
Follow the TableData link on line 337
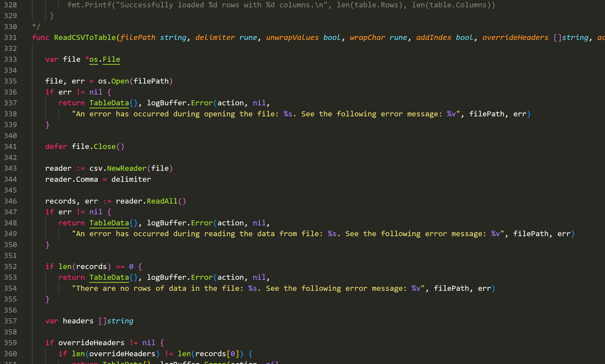[109, 103]
